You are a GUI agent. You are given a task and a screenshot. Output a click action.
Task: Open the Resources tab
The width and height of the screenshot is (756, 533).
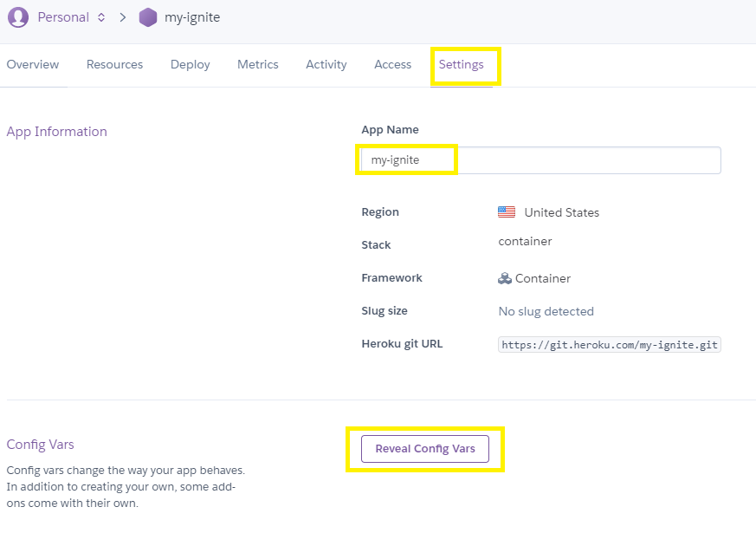[x=115, y=65]
